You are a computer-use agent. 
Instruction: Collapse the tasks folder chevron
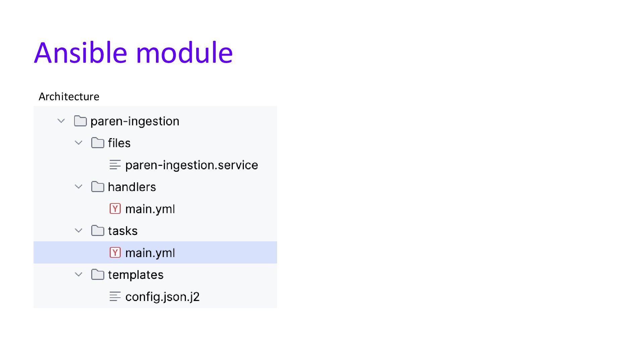[x=78, y=231]
